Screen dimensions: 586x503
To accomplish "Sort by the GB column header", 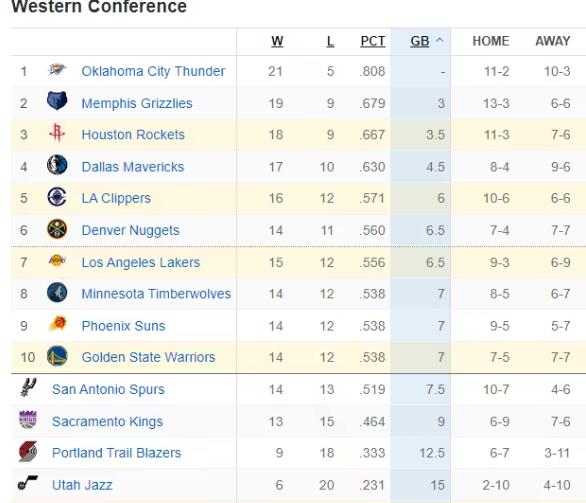I will (x=420, y=41).
